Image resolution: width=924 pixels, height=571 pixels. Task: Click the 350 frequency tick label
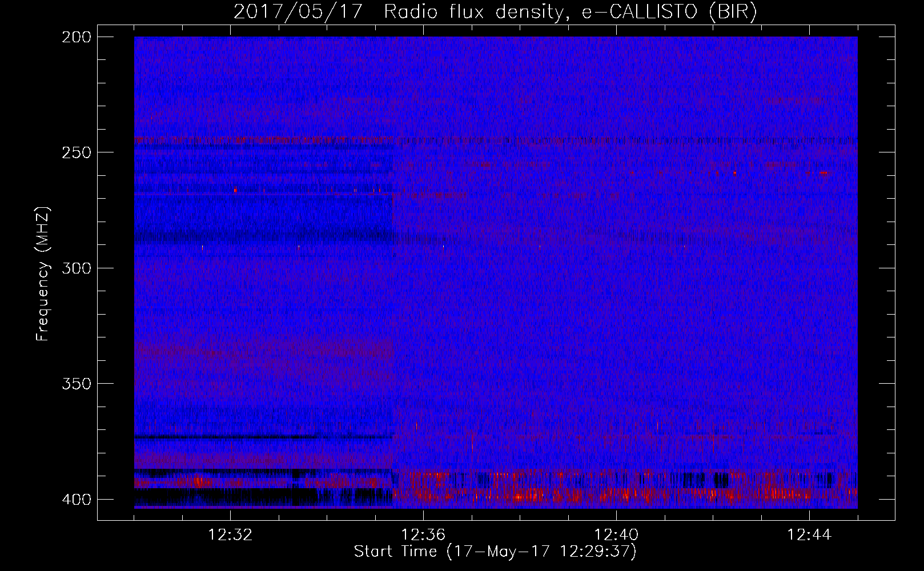(x=76, y=383)
